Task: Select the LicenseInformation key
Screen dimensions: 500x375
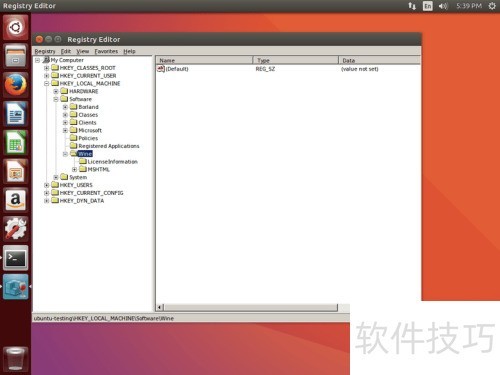Action: click(x=112, y=162)
